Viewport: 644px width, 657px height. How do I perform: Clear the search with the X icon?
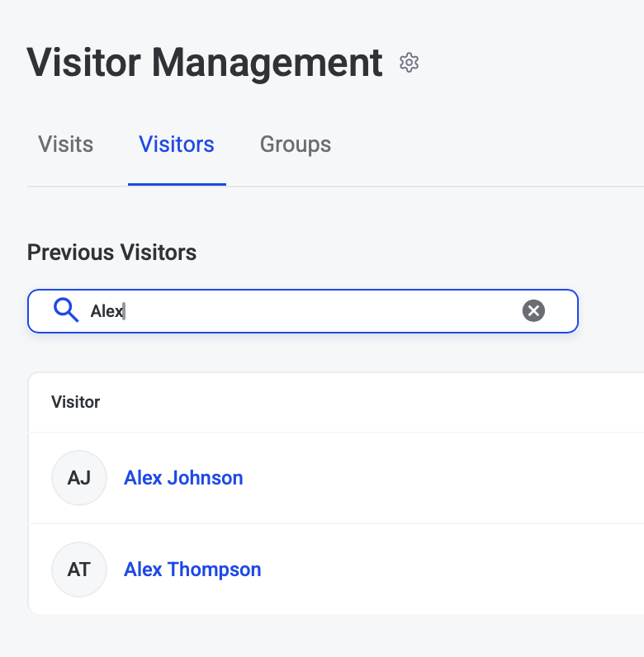pos(534,310)
